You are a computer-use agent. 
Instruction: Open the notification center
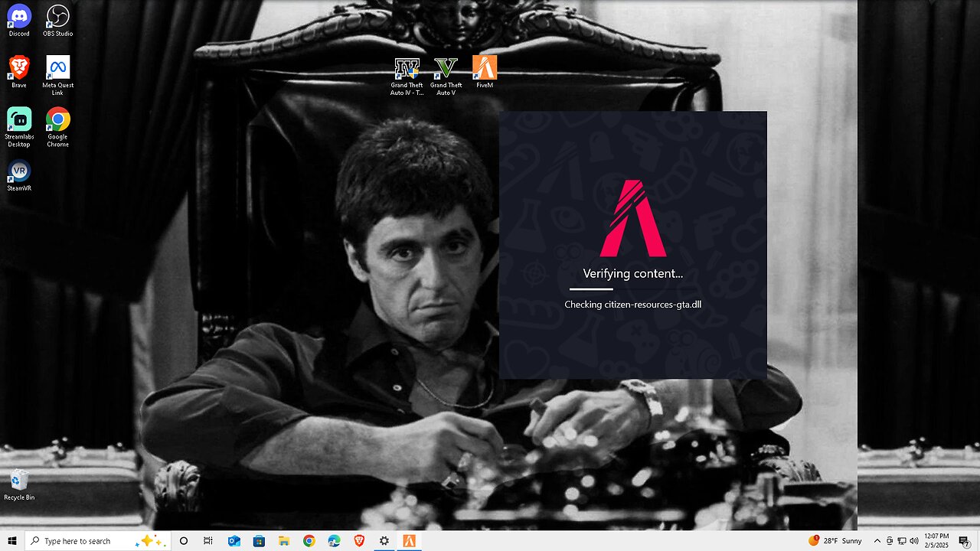[965, 541]
